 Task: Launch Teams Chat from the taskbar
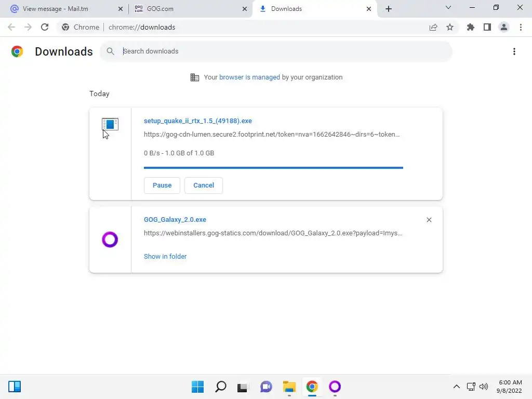pos(267,387)
